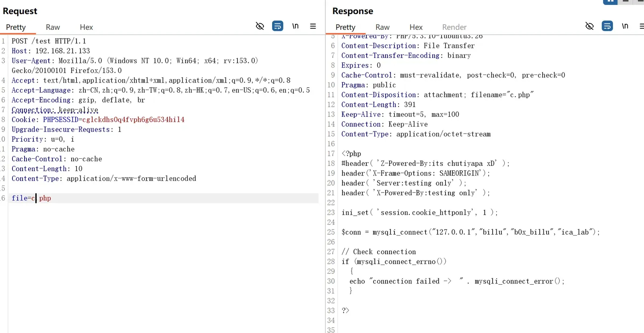Click the 'Keep-Alive: timeout=5, max=100' header
Screen dimensions: 644x333
[400, 114]
